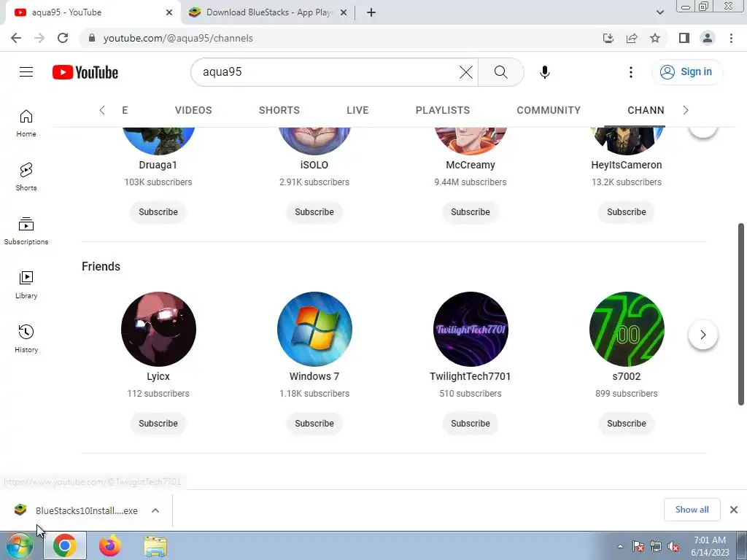The image size is (747, 560).
Task: Open the tab search dropdown arrow
Action: pyautogui.click(x=659, y=12)
